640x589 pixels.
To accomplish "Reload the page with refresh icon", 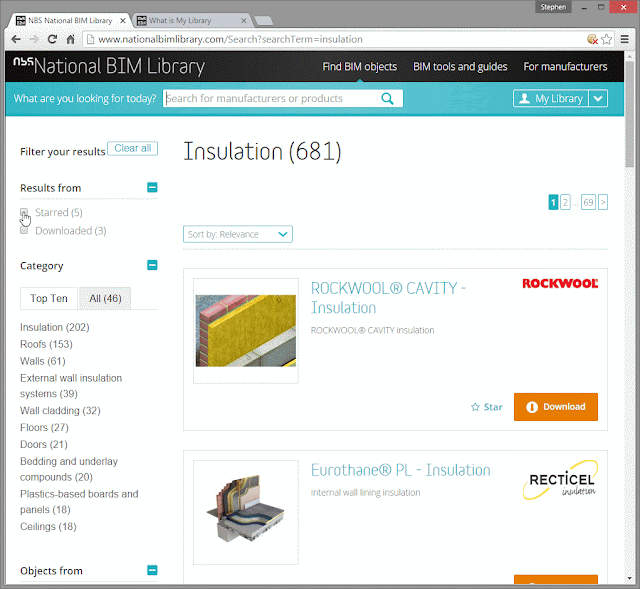I will point(52,39).
